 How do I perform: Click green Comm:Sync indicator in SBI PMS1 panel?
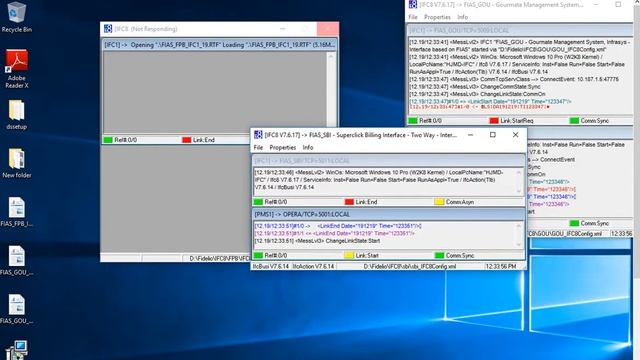tap(439, 256)
